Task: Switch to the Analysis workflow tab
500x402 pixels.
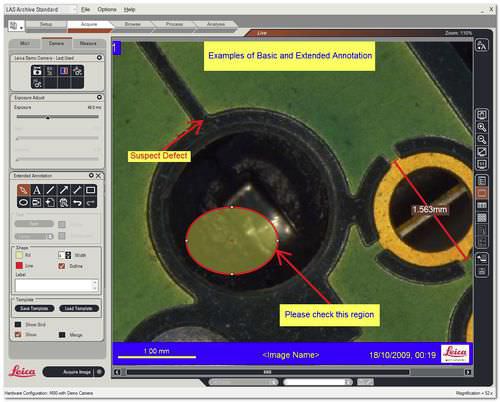Action: pos(216,24)
